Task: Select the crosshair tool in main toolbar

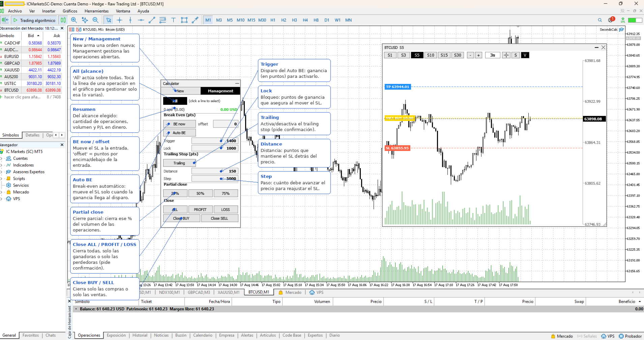Action: [x=119, y=20]
